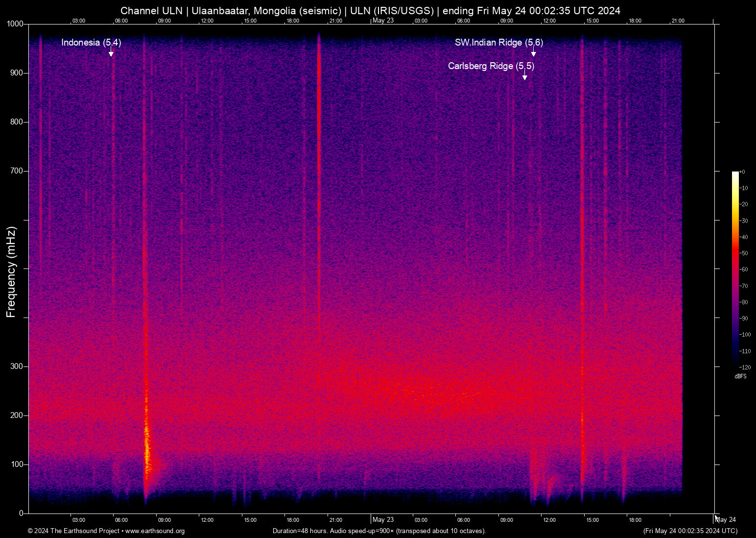Click the spectrogram title with Channel ULN
The image size is (756, 538).
click(370, 11)
